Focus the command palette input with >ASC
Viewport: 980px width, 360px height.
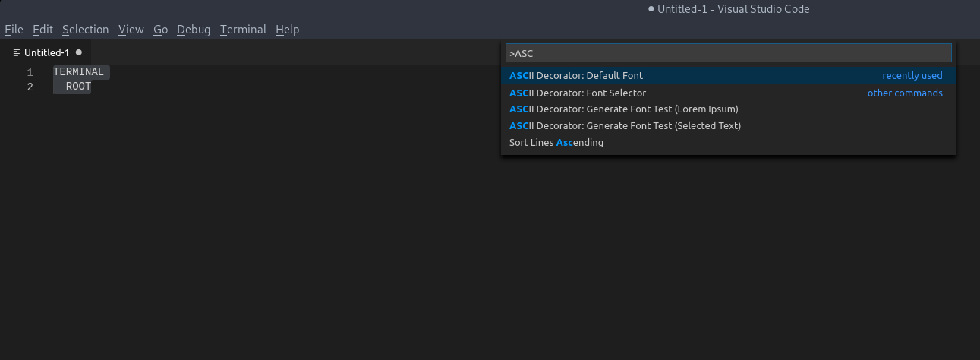point(729,53)
